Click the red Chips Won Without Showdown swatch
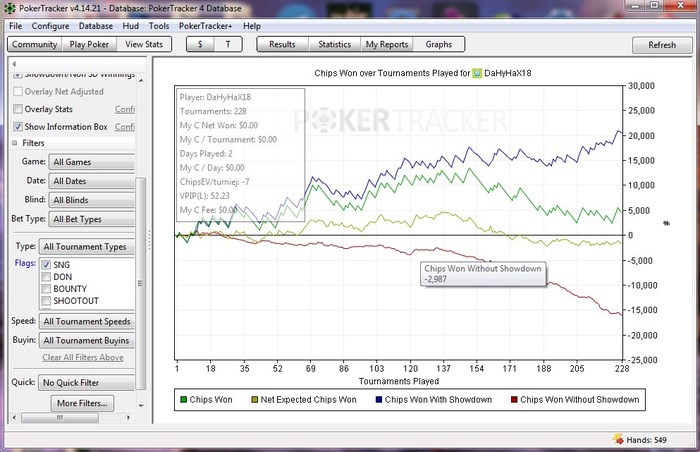Viewport: 700px width, 452px height. tap(514, 399)
